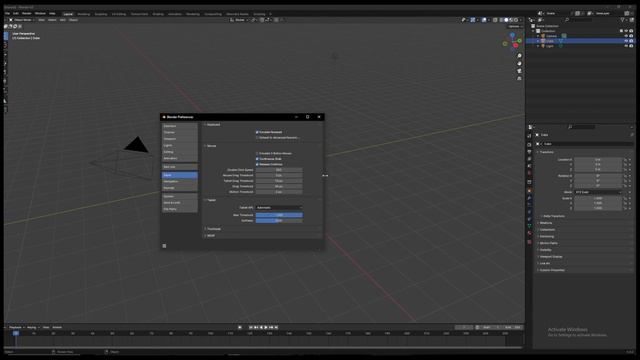Open Output properties tab icon
The width and height of the screenshot is (640, 360).
(529, 151)
